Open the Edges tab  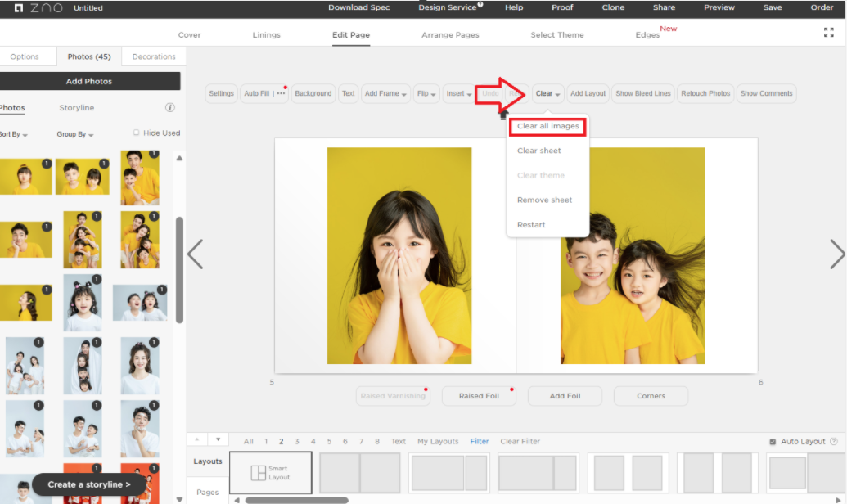pyautogui.click(x=647, y=34)
